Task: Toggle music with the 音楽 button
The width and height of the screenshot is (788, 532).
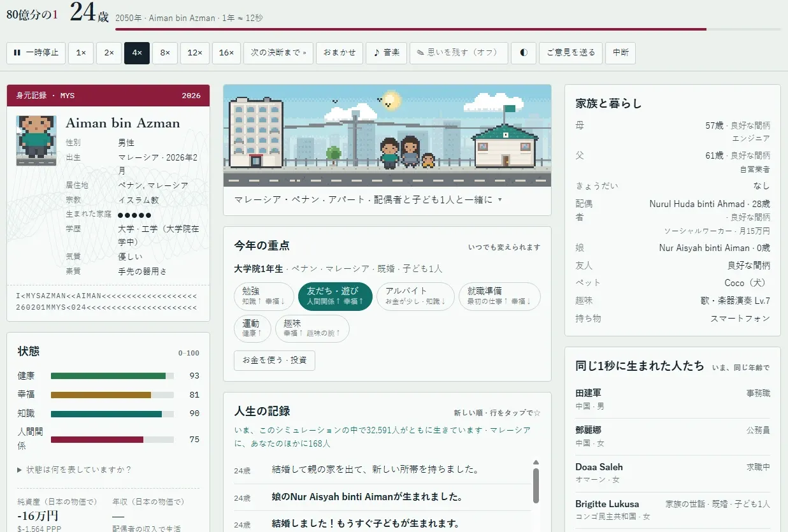Action: point(386,53)
